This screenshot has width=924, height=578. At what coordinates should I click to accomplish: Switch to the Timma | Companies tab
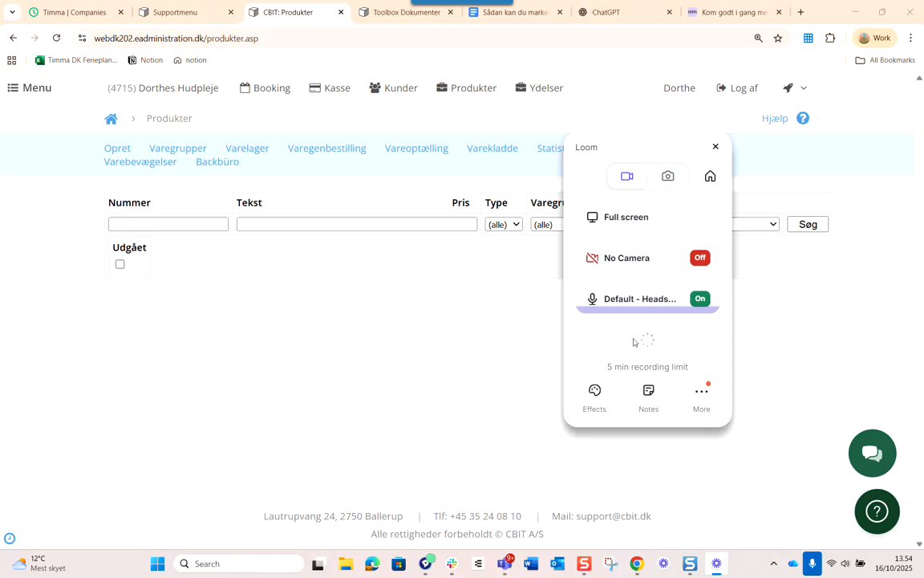point(75,12)
